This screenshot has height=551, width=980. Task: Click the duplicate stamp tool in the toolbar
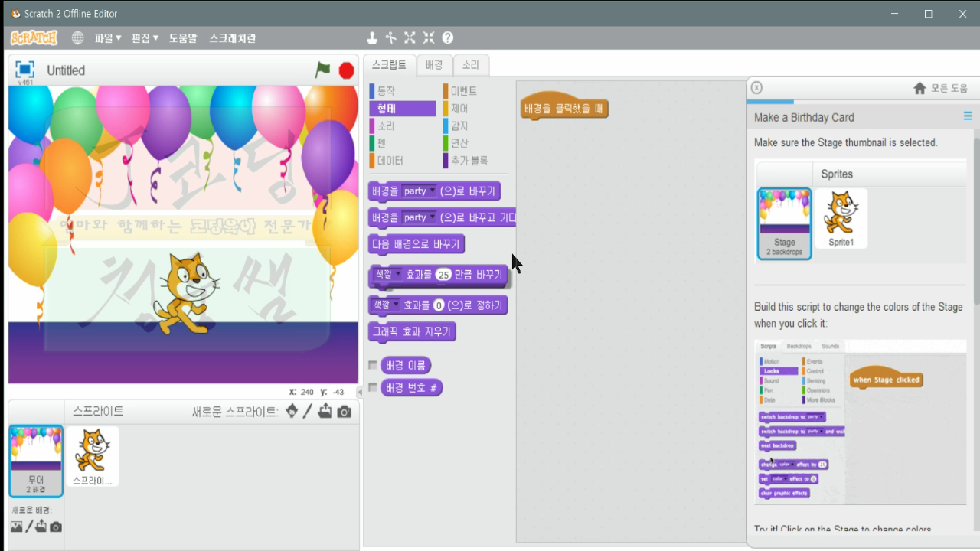[373, 37]
